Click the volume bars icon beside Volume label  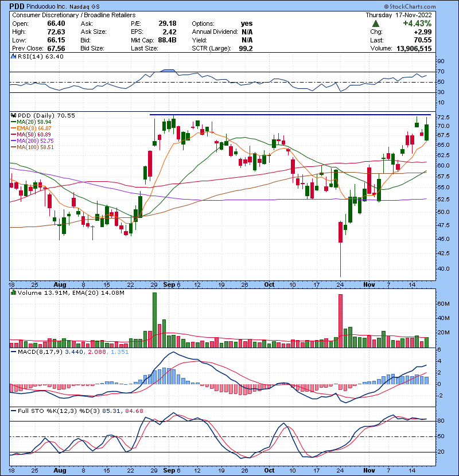(13, 292)
